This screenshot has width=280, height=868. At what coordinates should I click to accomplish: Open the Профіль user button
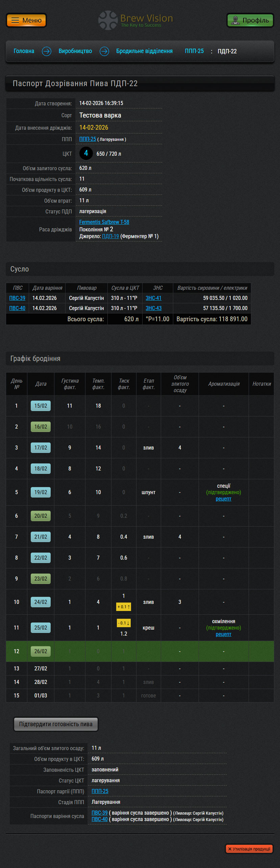[250, 21]
